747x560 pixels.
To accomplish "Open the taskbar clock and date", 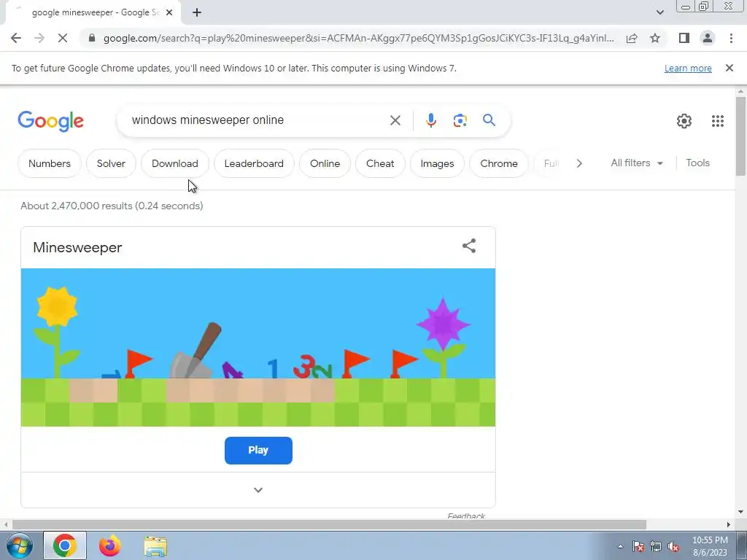I will coord(710,546).
